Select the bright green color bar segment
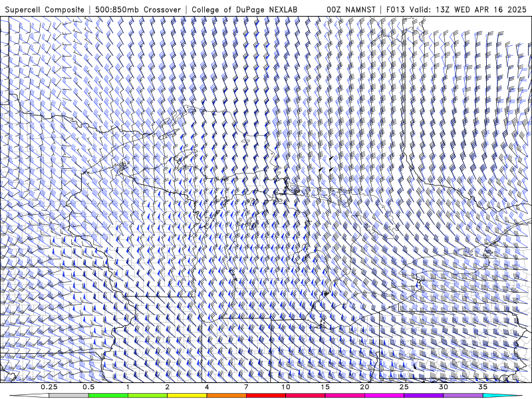This screenshot has height=399, width=532. tap(108, 396)
